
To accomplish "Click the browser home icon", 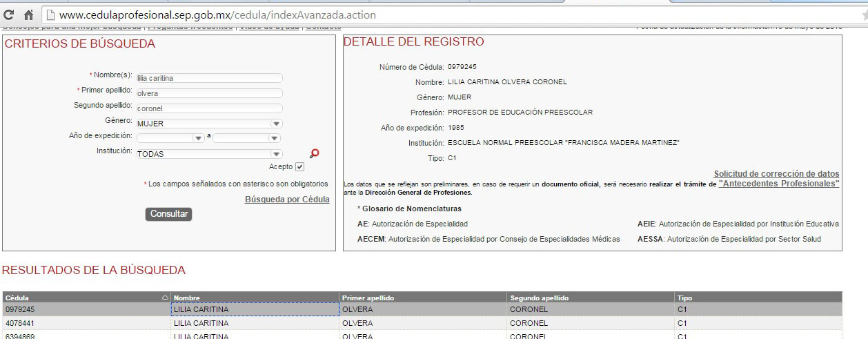I will [29, 14].
